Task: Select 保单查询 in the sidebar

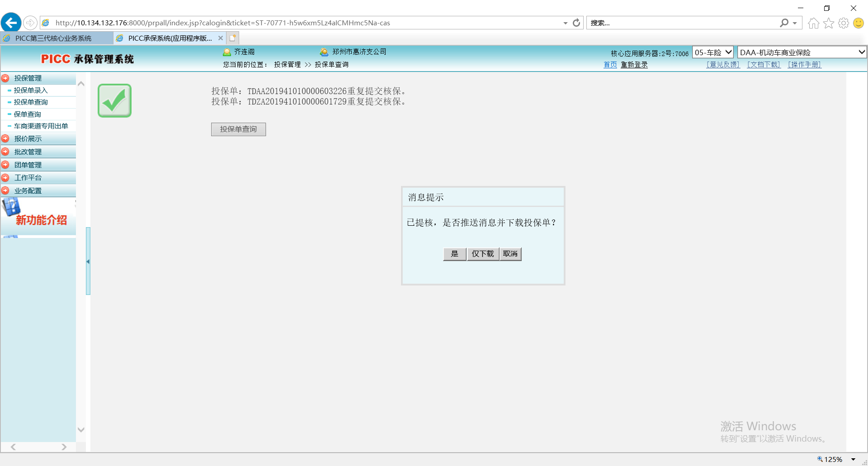Action: click(27, 114)
